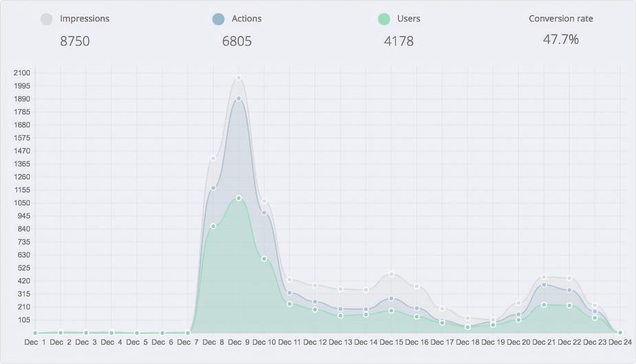
Task: Select the Users data point on Dec 8
Action: [x=213, y=226]
